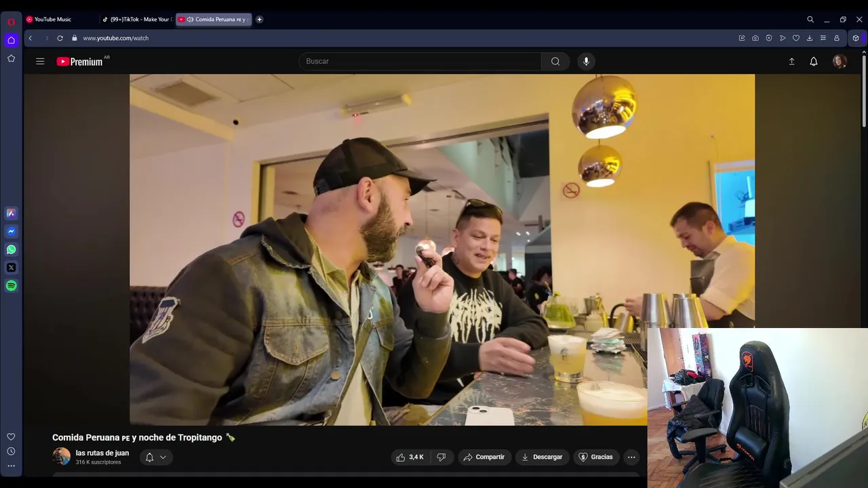Send a Gracias super thanks

pyautogui.click(x=596, y=457)
